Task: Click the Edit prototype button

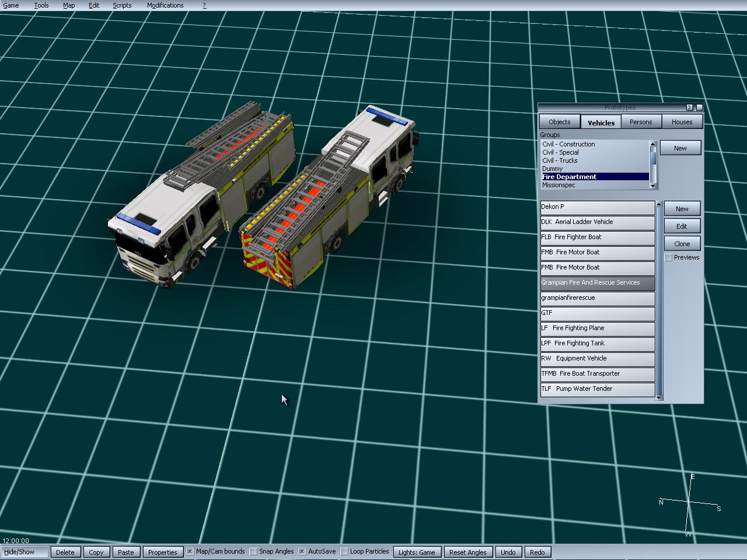Action: 682,226
